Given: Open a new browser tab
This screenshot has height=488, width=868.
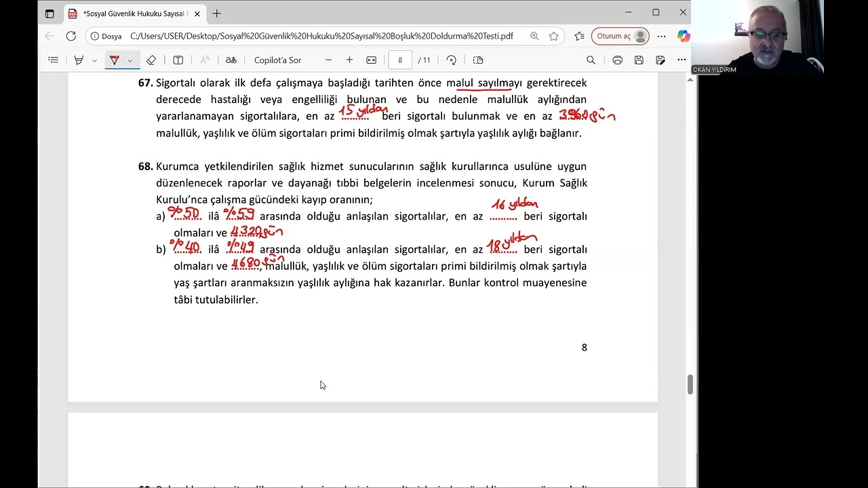Looking at the screenshot, I should click(x=217, y=14).
